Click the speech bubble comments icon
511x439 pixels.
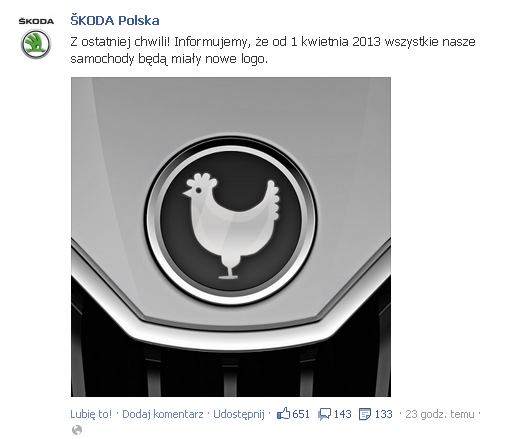point(325,414)
